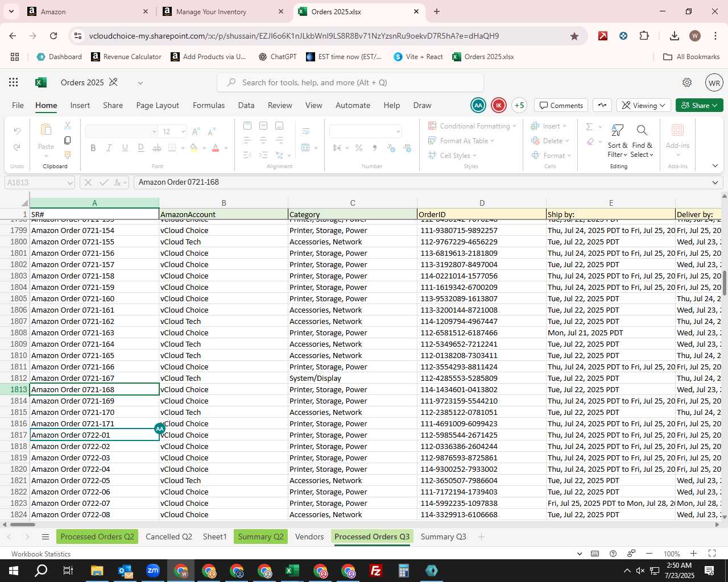
Task: Open Settings gear in Excel header
Action: click(687, 82)
